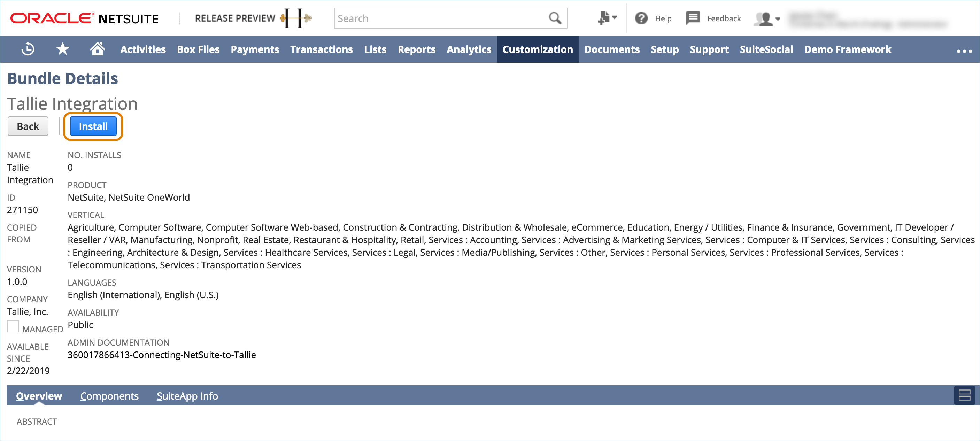980x441 pixels.
Task: Click the ABSTRACT field label
Action: coord(37,421)
